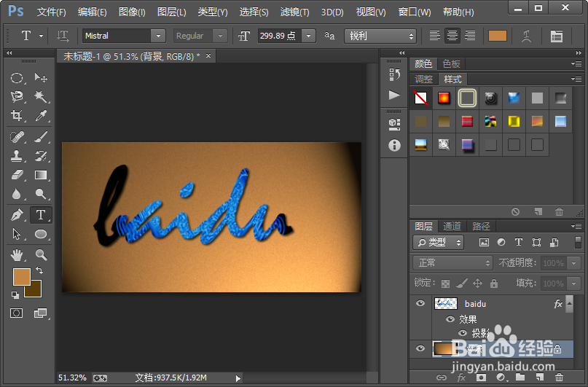Select the Pen tool
The width and height of the screenshot is (588, 387).
[16, 215]
